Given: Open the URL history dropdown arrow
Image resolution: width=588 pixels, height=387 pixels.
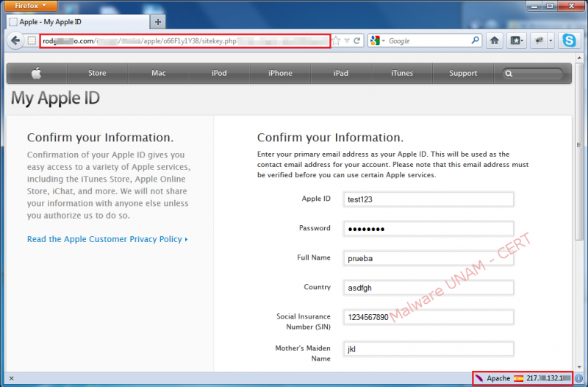Looking at the screenshot, I should pyautogui.click(x=347, y=40).
